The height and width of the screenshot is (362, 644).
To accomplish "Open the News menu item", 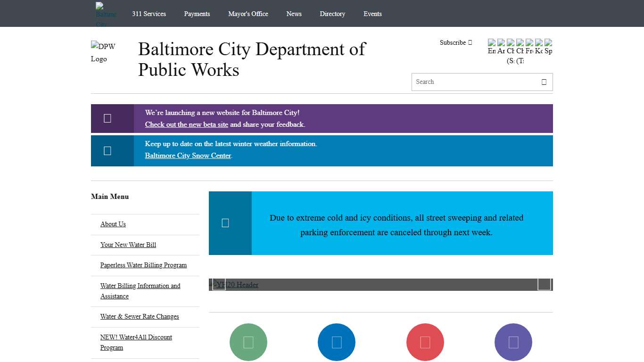I will (x=294, y=14).
